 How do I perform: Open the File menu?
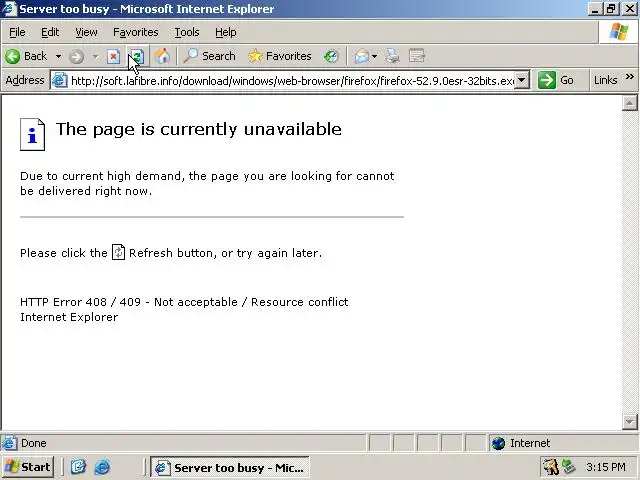click(17, 32)
